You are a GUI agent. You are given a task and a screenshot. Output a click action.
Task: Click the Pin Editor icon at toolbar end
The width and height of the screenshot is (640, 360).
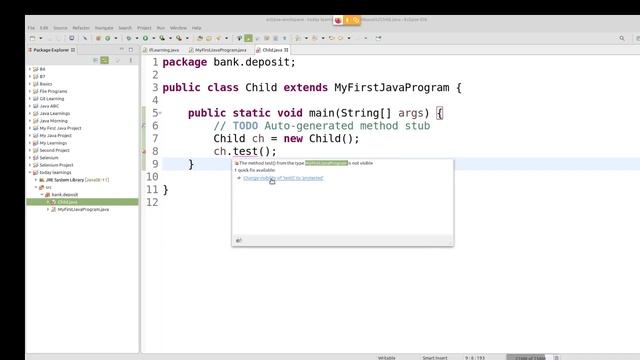(378, 38)
